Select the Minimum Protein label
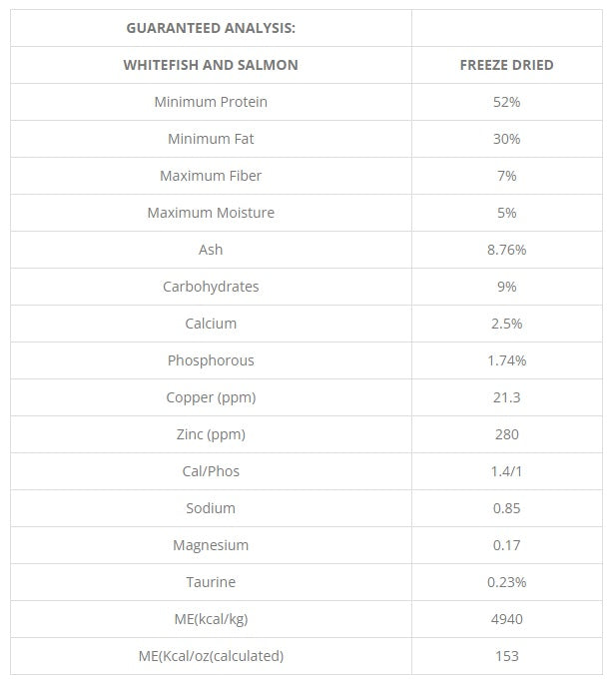 click(211, 102)
